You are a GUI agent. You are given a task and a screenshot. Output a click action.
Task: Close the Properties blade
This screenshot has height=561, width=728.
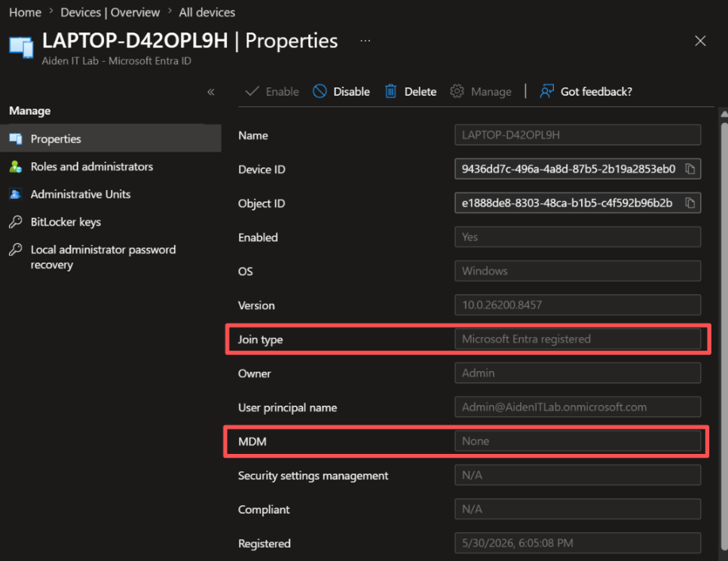[700, 41]
